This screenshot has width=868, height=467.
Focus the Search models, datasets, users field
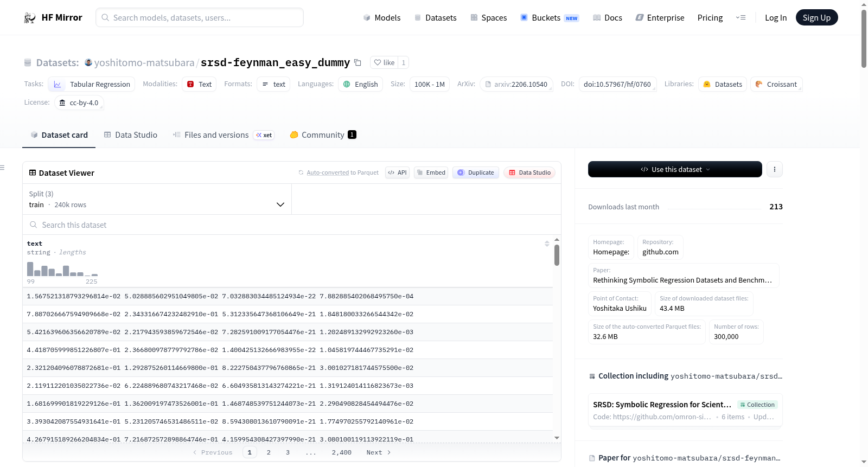pyautogui.click(x=200, y=17)
